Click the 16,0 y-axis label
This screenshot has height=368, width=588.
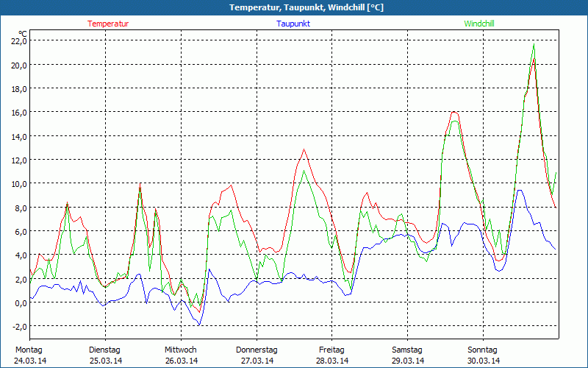(x=20, y=113)
